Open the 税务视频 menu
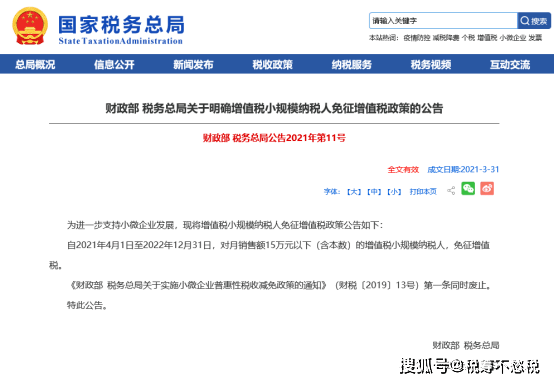 tap(431, 64)
